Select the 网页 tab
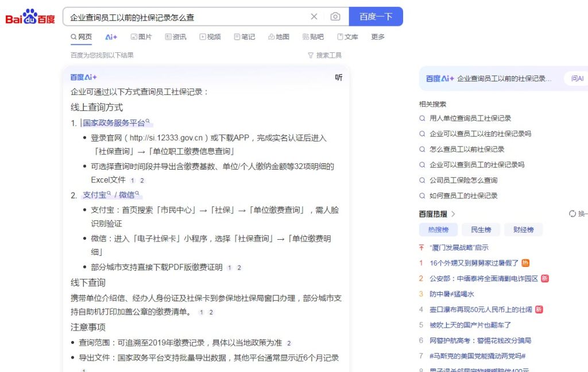588x372 pixels. [82, 37]
